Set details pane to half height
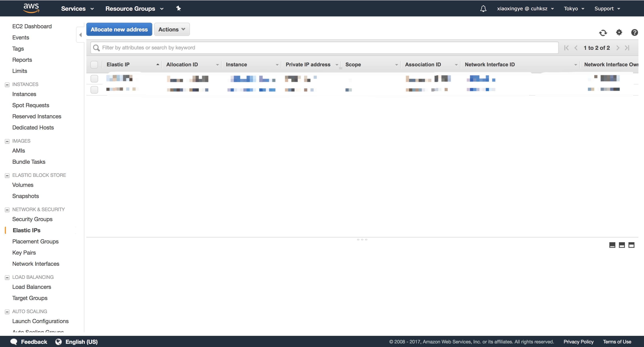The height and width of the screenshot is (347, 644). pyautogui.click(x=622, y=245)
